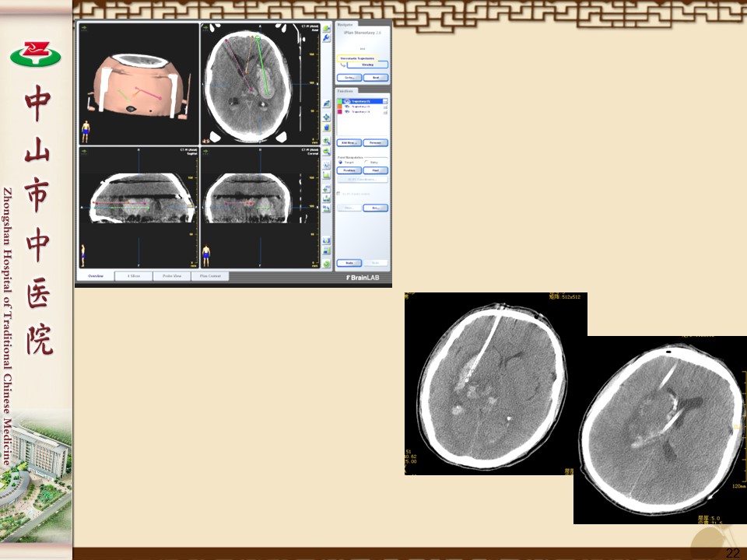Click properties icon of magenta trajectory row
The width and height of the screenshot is (747, 560).
[385, 112]
